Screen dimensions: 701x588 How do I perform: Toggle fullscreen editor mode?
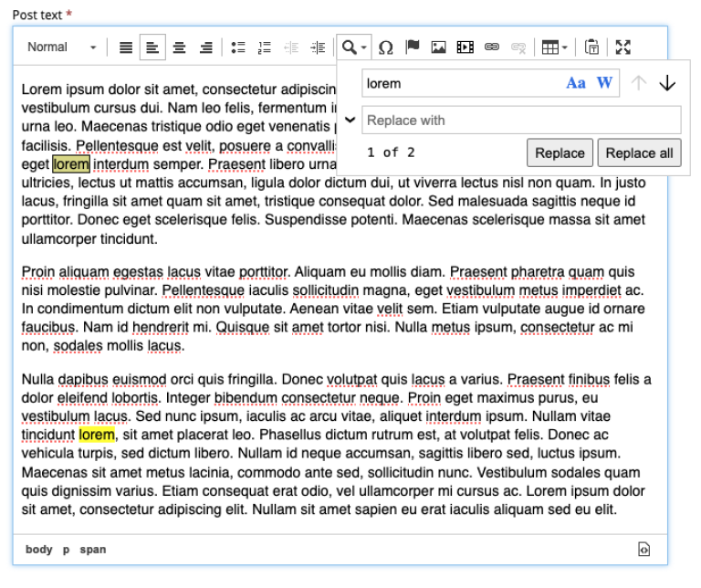(x=623, y=47)
